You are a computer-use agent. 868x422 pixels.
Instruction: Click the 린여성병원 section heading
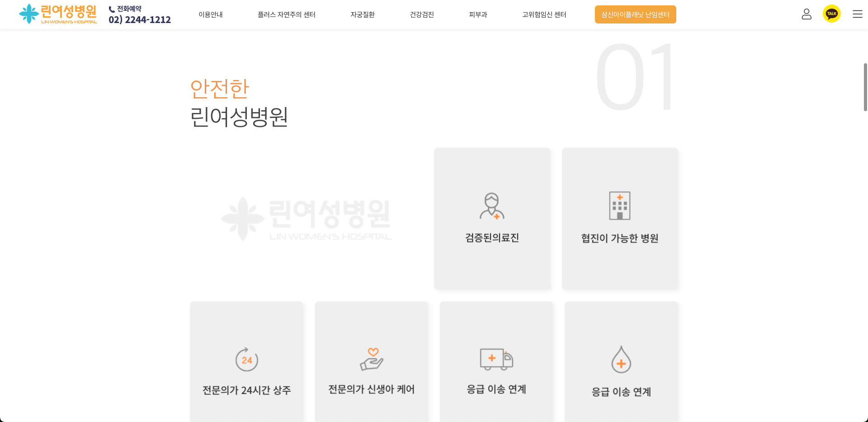[x=239, y=117]
